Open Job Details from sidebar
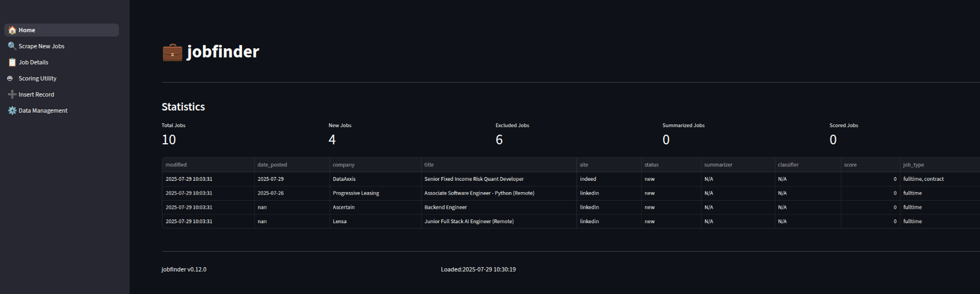Image resolution: width=980 pixels, height=294 pixels. pos(33,62)
